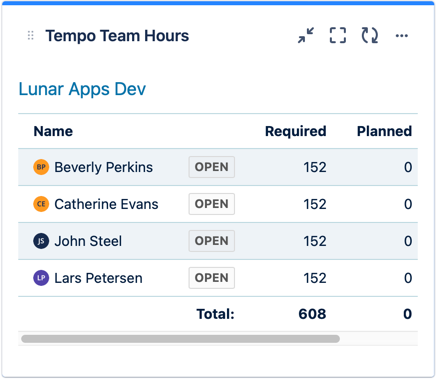Refresh the Tempo Team Hours gadget
The width and height of the screenshot is (437, 380).
point(370,35)
